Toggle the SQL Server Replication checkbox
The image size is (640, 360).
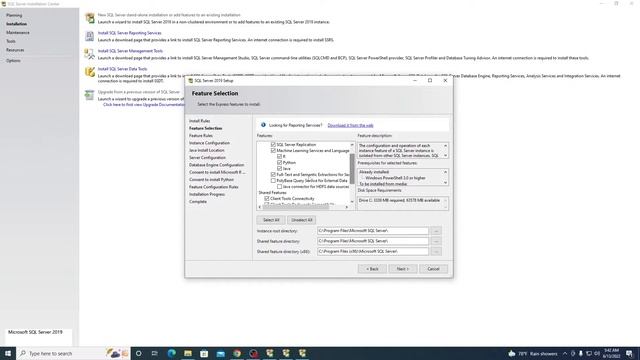click(x=273, y=144)
